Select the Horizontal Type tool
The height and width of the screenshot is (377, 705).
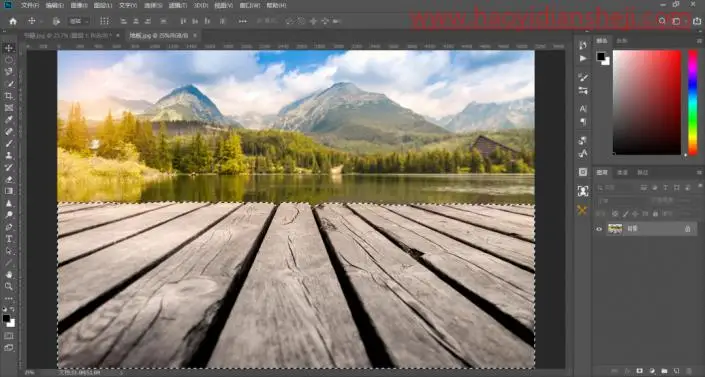tap(9, 239)
